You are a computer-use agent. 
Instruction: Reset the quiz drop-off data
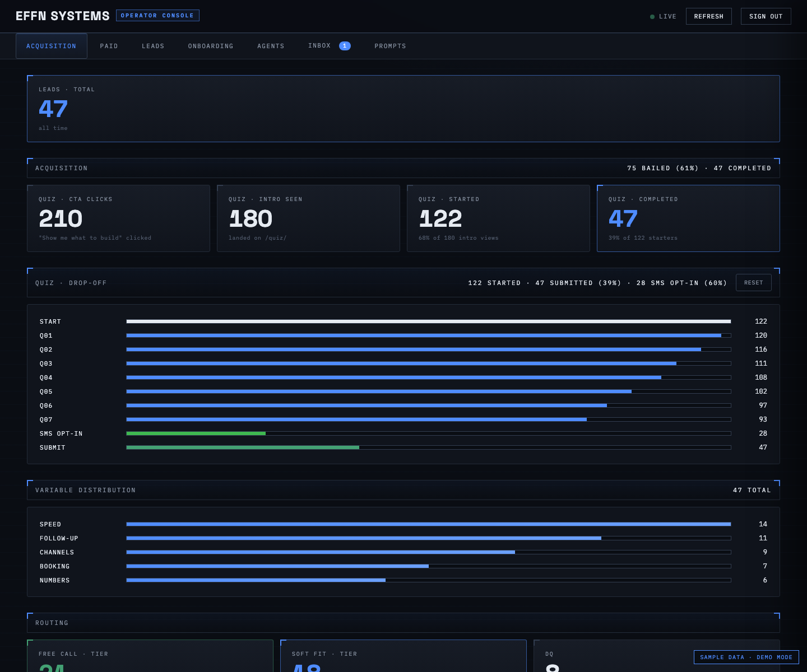point(754,283)
